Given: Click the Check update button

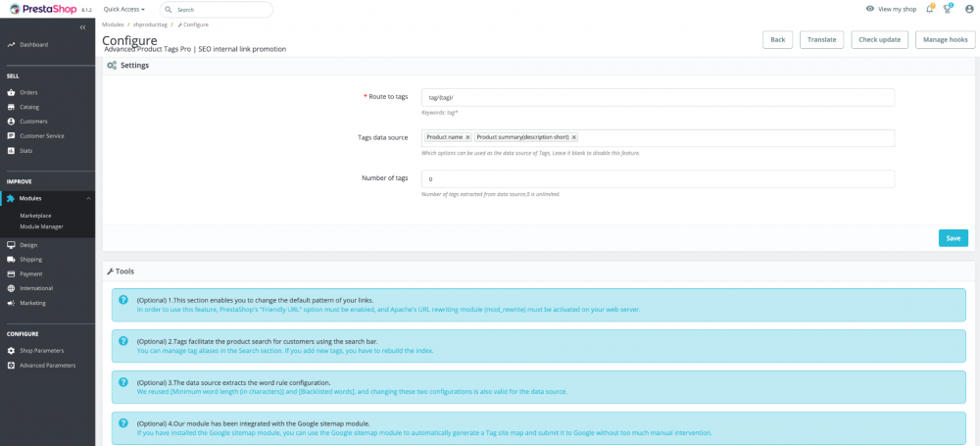Looking at the screenshot, I should [x=879, y=39].
